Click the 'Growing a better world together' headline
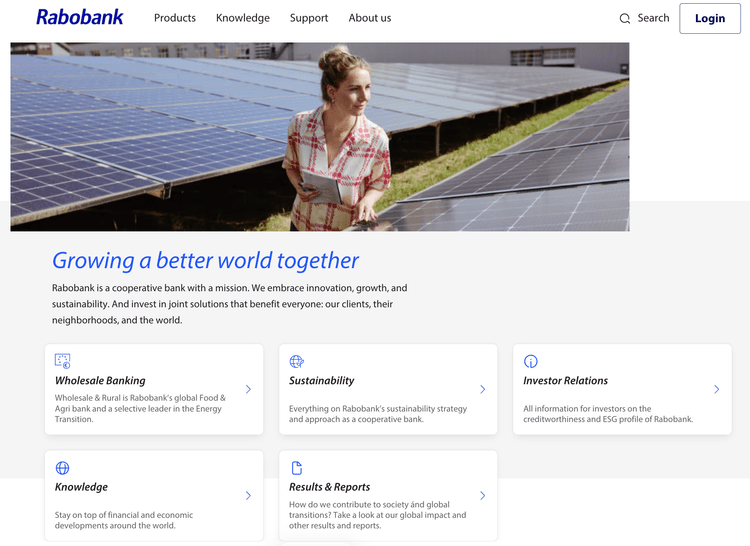The width and height of the screenshot is (750, 546). [205, 261]
